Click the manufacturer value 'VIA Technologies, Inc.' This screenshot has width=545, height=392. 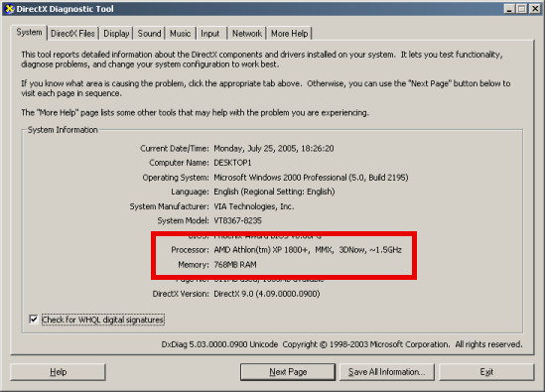(254, 206)
